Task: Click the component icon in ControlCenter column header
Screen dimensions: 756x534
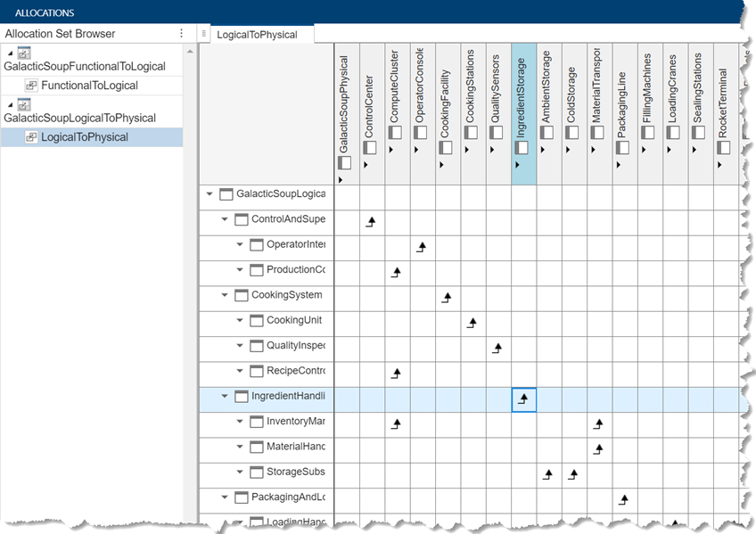Action: pos(368,149)
